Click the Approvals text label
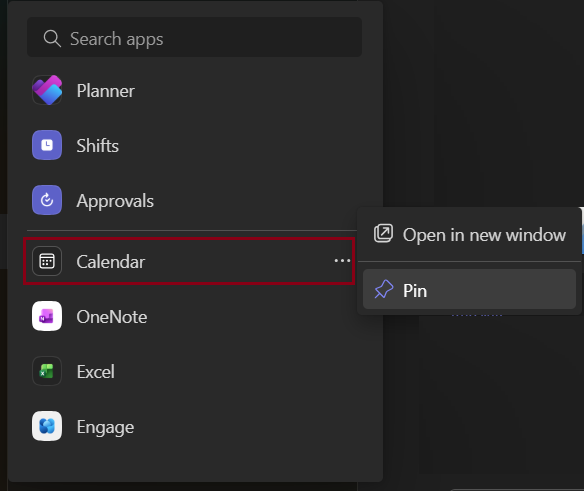This screenshot has height=491, width=584. (115, 201)
